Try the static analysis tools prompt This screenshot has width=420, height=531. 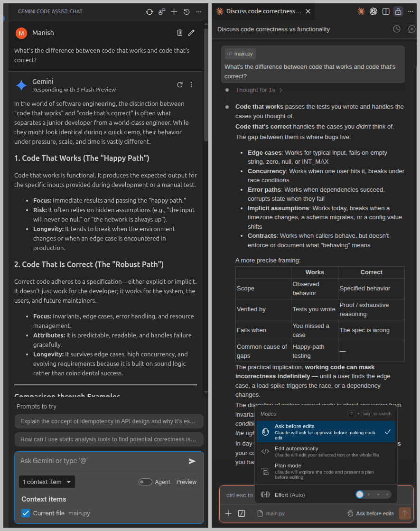point(109,439)
